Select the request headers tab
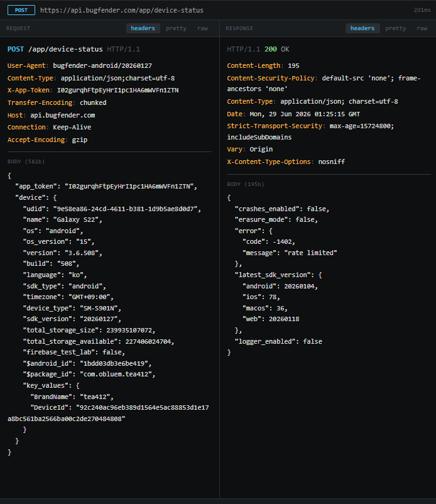This screenshot has width=436, height=504. [x=143, y=28]
